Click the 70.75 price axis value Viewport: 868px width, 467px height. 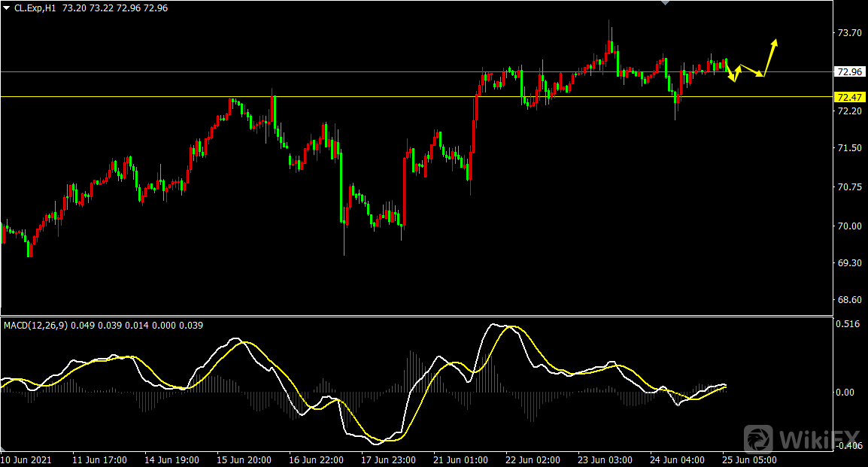pos(850,187)
